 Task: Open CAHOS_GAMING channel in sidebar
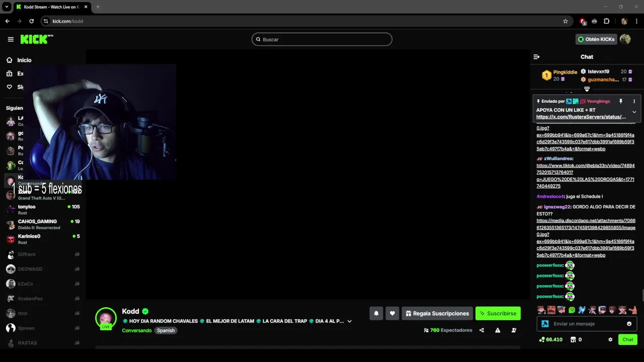(43, 224)
